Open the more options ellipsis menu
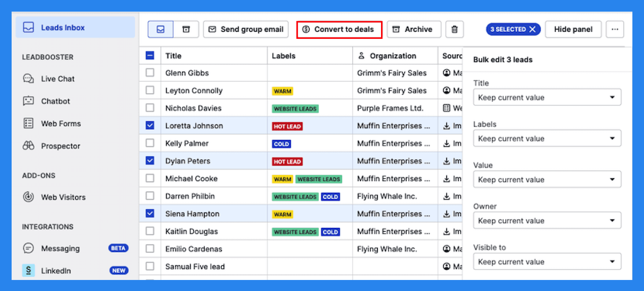644x291 pixels. coord(615,29)
